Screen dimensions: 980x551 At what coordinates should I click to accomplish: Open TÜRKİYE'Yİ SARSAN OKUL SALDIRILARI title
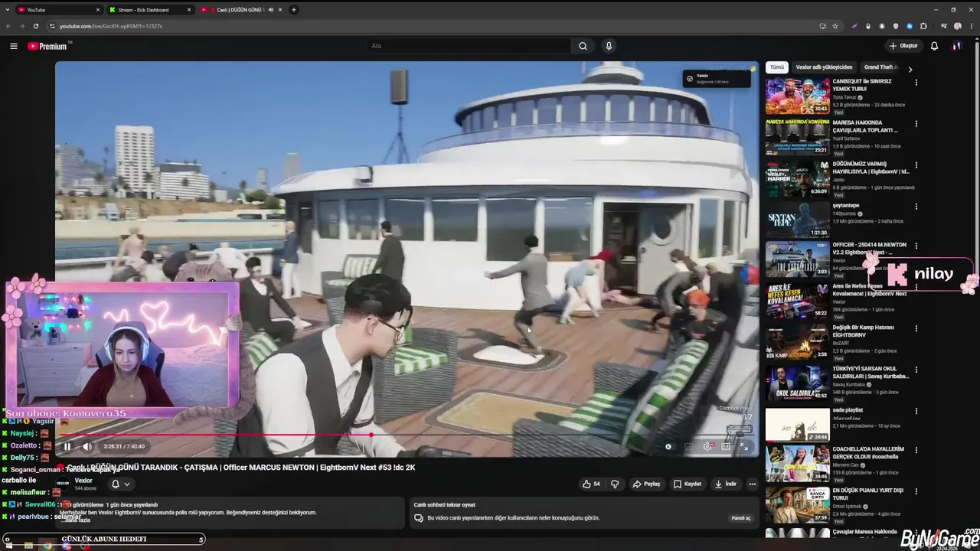click(x=871, y=373)
